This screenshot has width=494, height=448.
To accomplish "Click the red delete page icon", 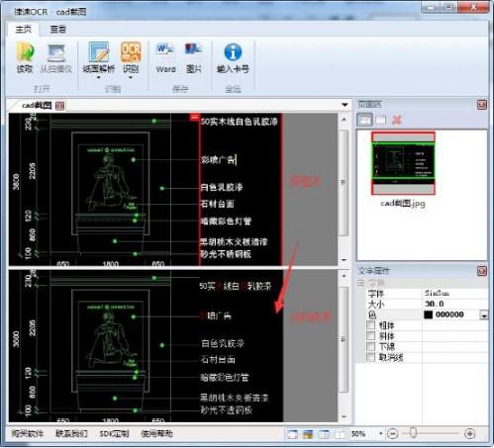I will (396, 120).
